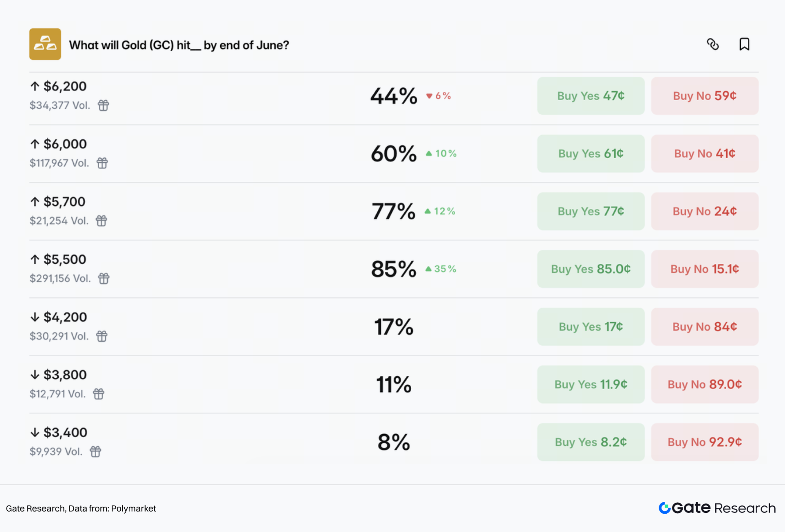Click the gift icon beside $12,791 Vol.
Viewport: 785px width, 532px height.
coord(99,394)
